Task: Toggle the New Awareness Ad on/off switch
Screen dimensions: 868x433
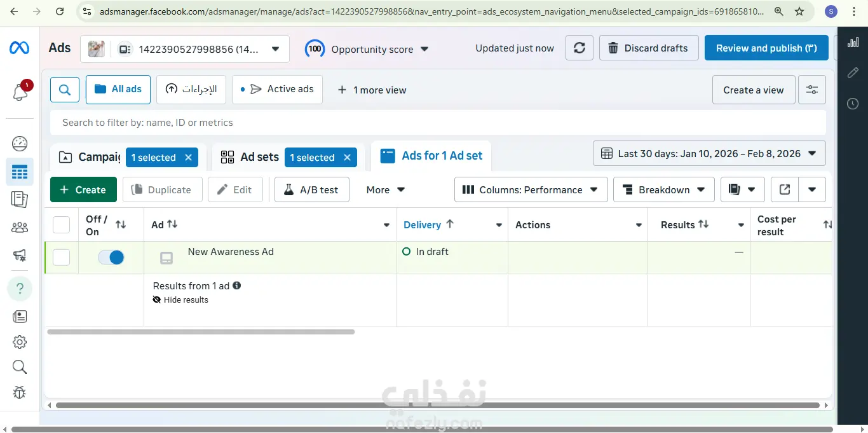Action: point(111,258)
